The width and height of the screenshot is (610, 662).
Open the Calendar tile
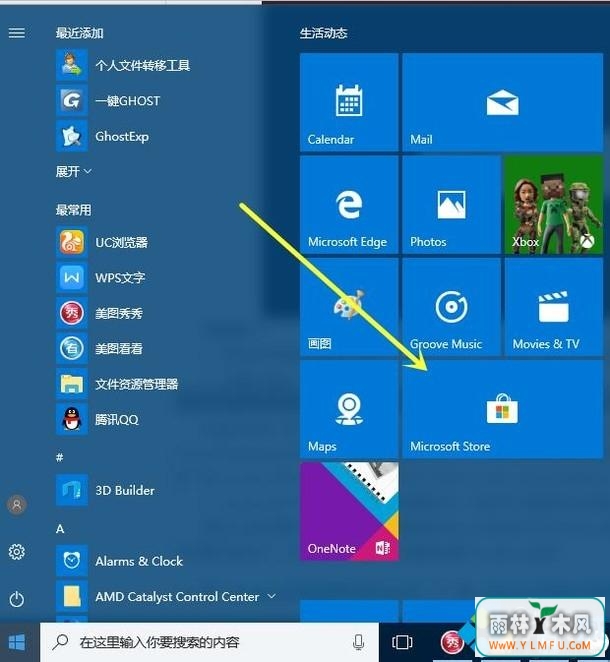pyautogui.click(x=349, y=102)
